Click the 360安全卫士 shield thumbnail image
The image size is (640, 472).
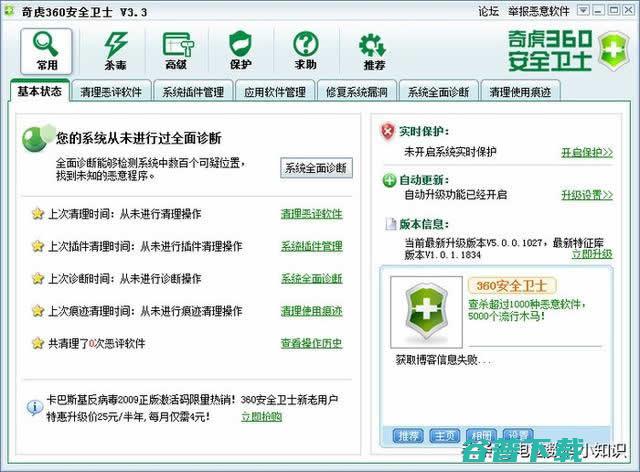point(426,312)
